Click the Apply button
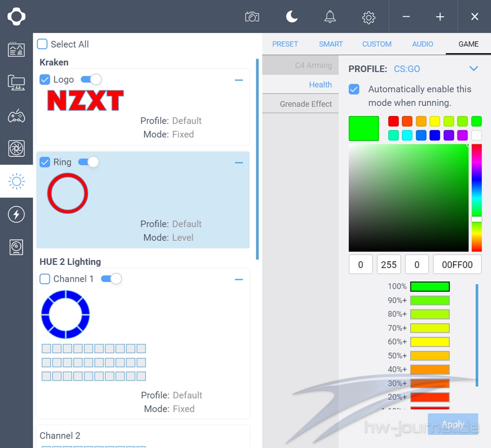 (453, 424)
